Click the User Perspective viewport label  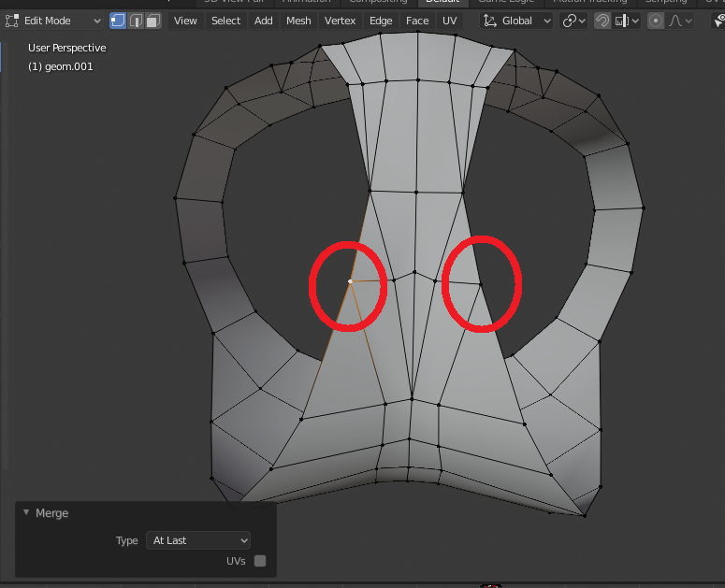[x=67, y=48]
